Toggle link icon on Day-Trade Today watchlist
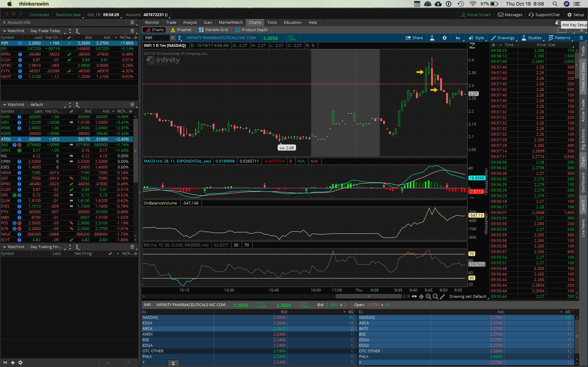Image resolution: width=588 pixels, height=367 pixels. (x=77, y=31)
